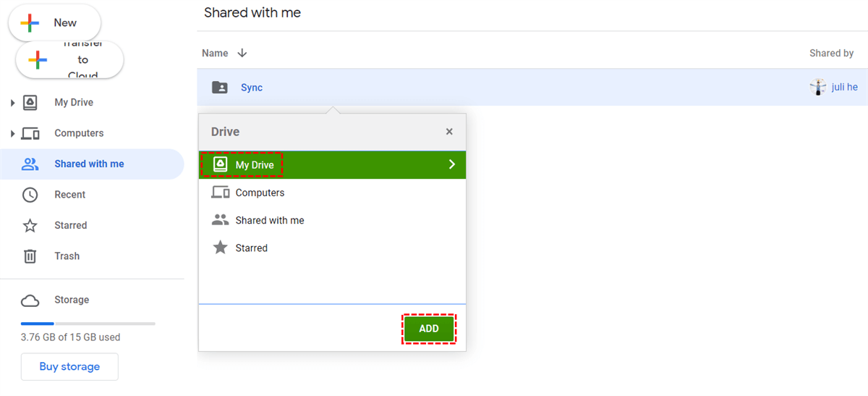Click the Storage cloud icon
This screenshot has height=396, width=868.
tap(30, 300)
